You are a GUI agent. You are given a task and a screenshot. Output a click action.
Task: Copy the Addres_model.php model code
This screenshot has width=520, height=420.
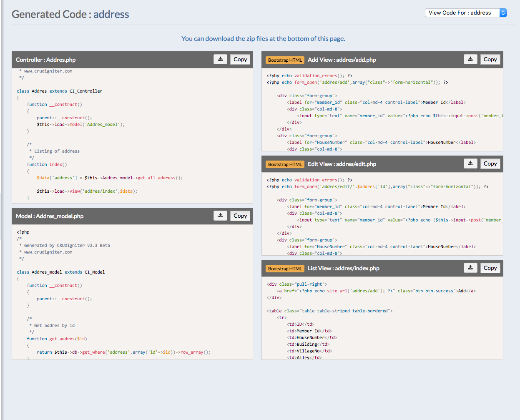240,216
